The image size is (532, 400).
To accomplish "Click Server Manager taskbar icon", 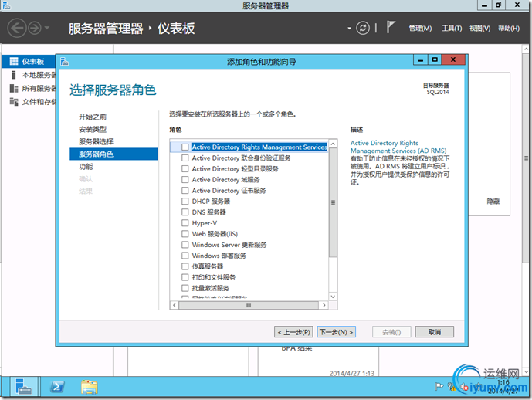I will pyautogui.click(x=24, y=387).
